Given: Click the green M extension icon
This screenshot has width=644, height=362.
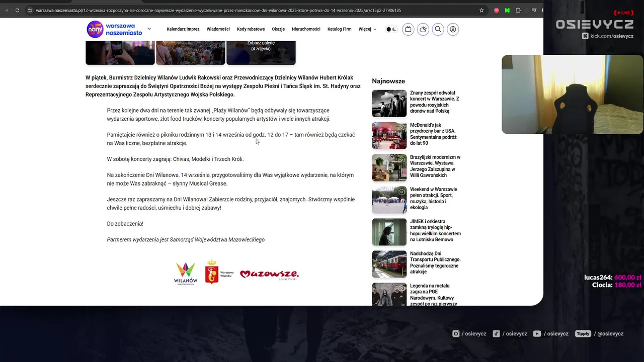Looking at the screenshot, I should coord(507,10).
